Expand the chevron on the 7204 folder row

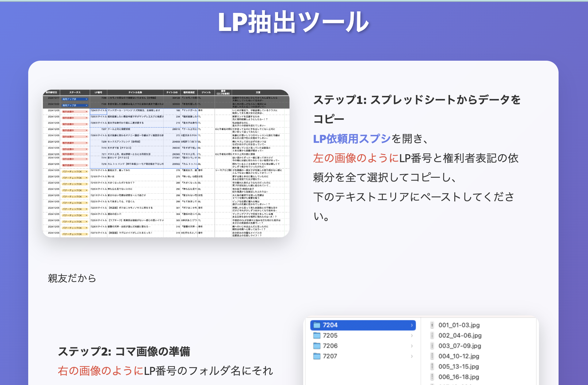[x=412, y=325]
